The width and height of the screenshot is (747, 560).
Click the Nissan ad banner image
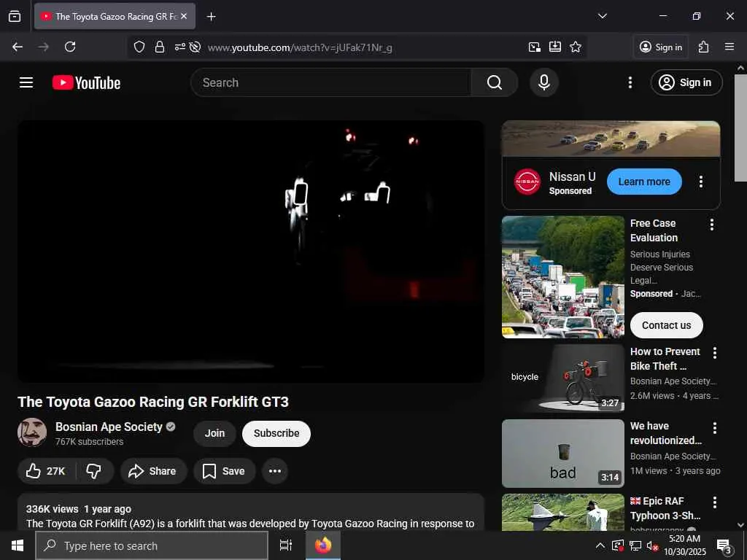[611, 139]
